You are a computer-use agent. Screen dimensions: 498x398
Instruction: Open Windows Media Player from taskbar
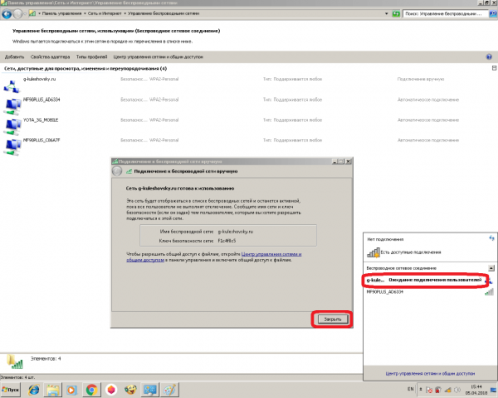pos(71,390)
